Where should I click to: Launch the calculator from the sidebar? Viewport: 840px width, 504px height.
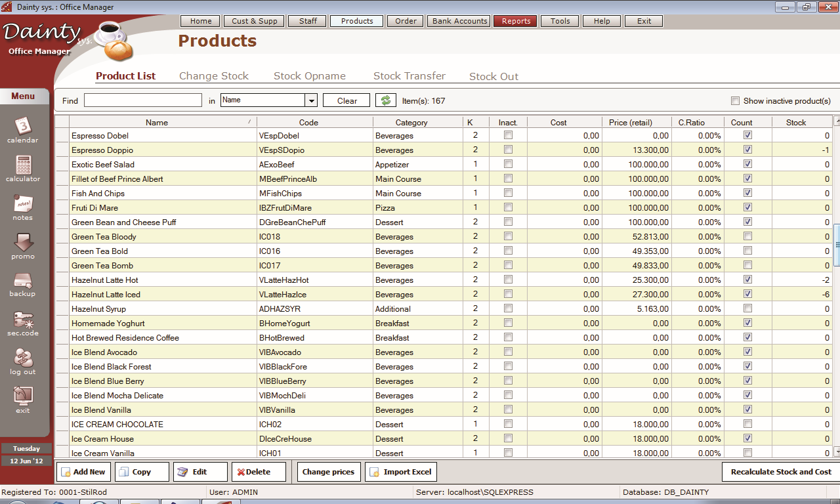click(23, 168)
